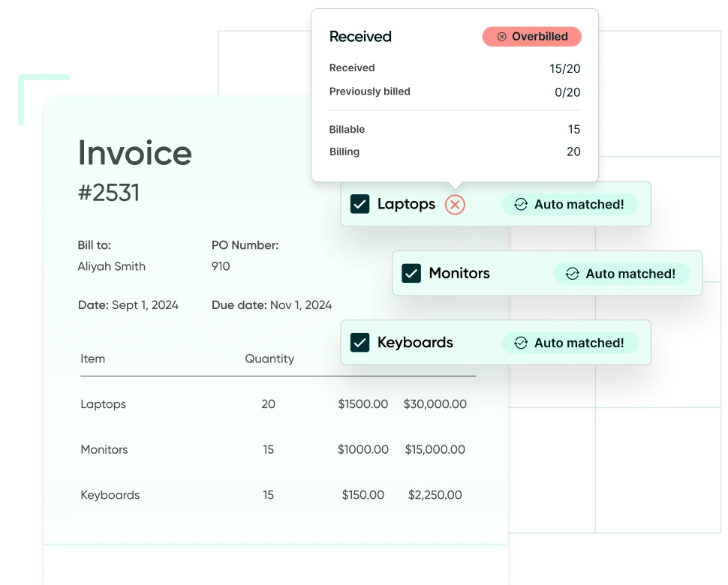Click the sync icon in Keyboards auto-matched badge

[521, 343]
